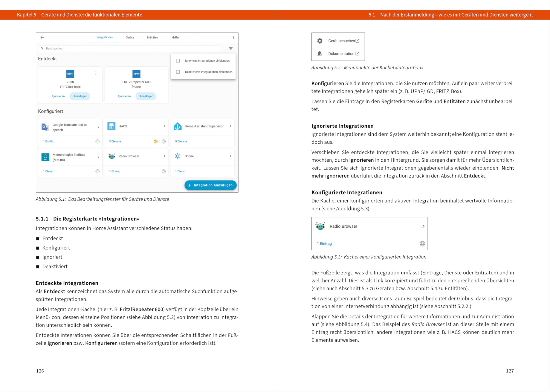The width and height of the screenshot is (550, 392).
Task: Switch to the Entitäten tab
Action: pos(152,37)
